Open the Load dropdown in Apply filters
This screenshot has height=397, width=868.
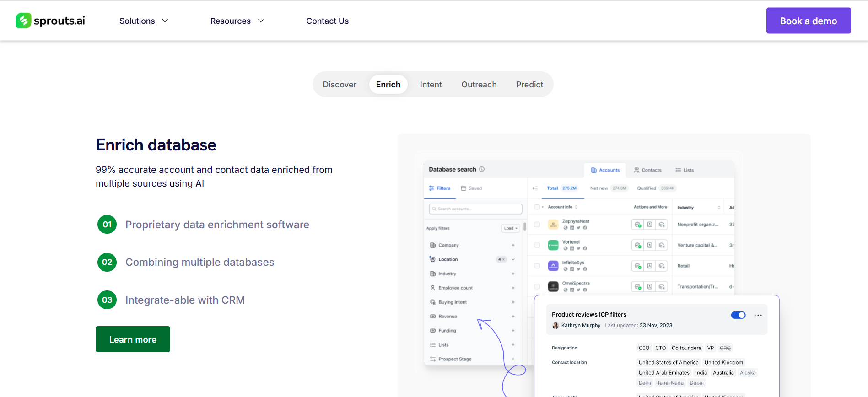pyautogui.click(x=511, y=228)
